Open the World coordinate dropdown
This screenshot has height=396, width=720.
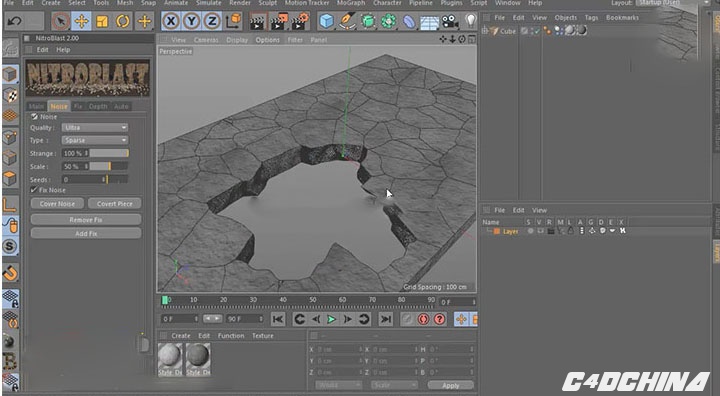tap(338, 385)
